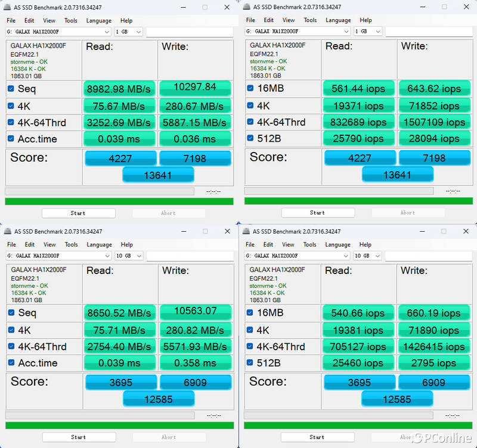Open the 10 GB size dropdown above 8650.52 MB/s
Image resolution: width=477 pixels, height=448 pixels.
pyautogui.click(x=129, y=256)
